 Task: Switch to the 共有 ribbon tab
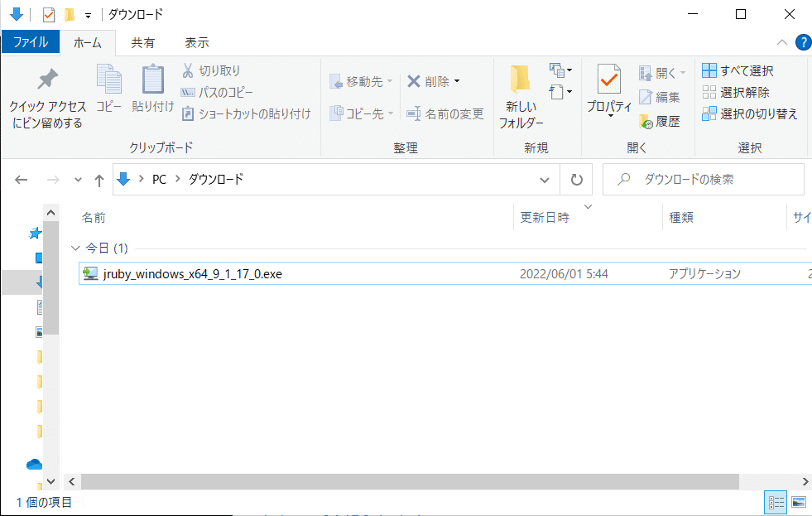pyautogui.click(x=143, y=42)
